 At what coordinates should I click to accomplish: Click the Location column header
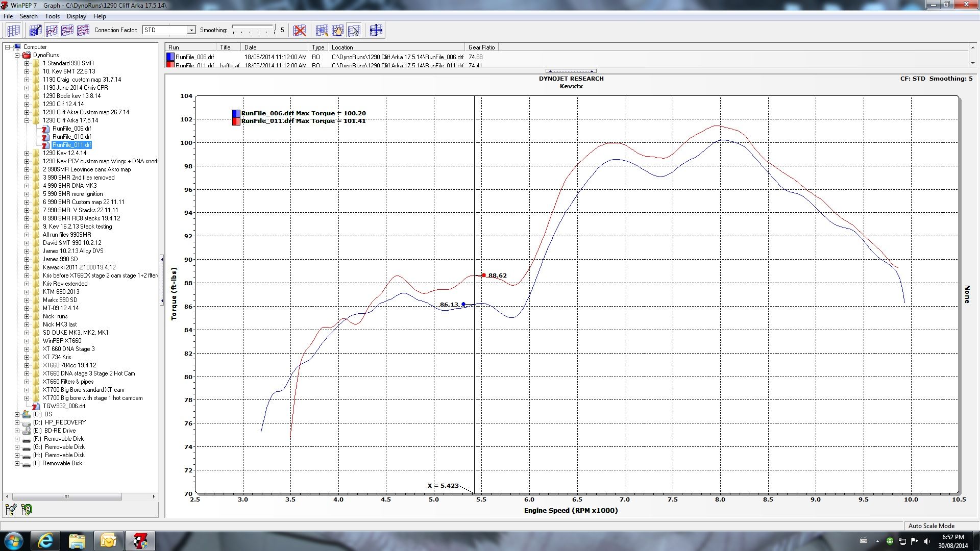397,47
